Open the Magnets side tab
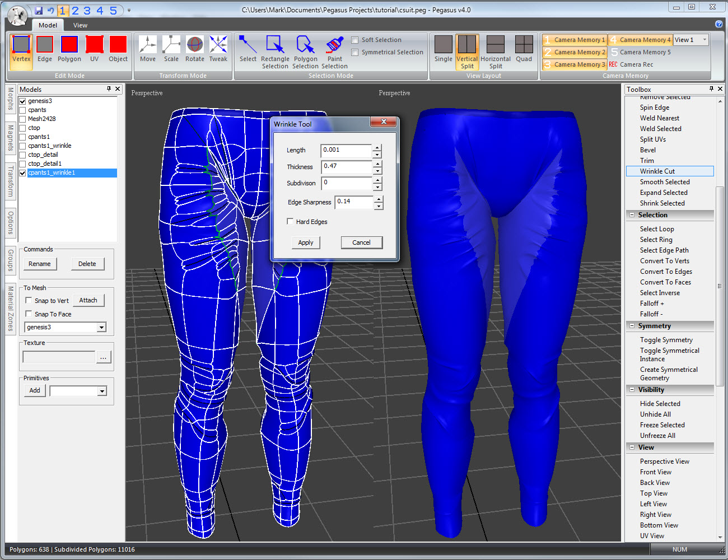The height and width of the screenshot is (560, 728). (x=10, y=138)
